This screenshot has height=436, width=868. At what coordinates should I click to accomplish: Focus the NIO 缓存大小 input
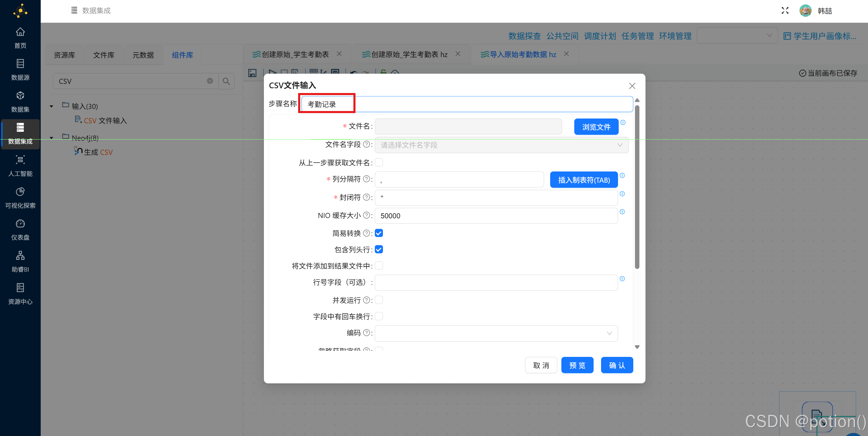496,216
